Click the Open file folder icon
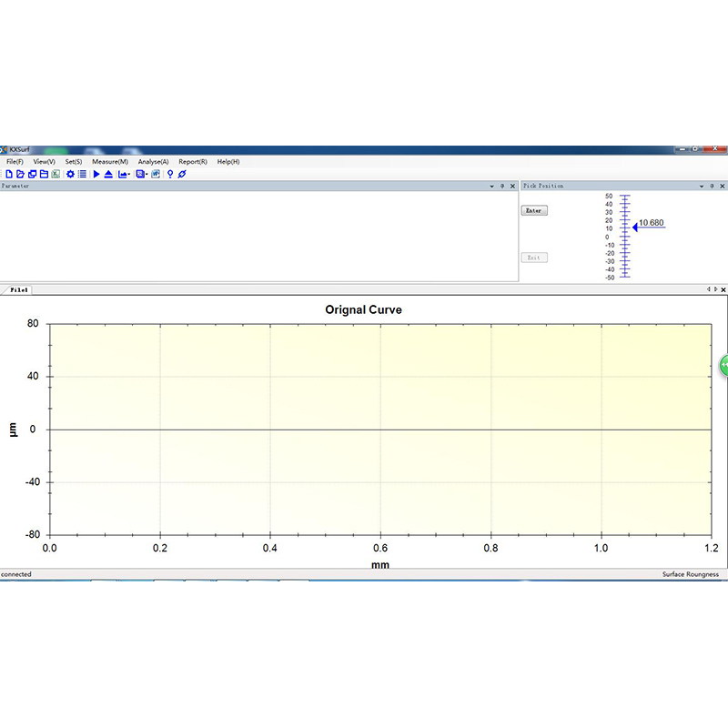Image resolution: width=728 pixels, height=728 pixels. tap(20, 174)
